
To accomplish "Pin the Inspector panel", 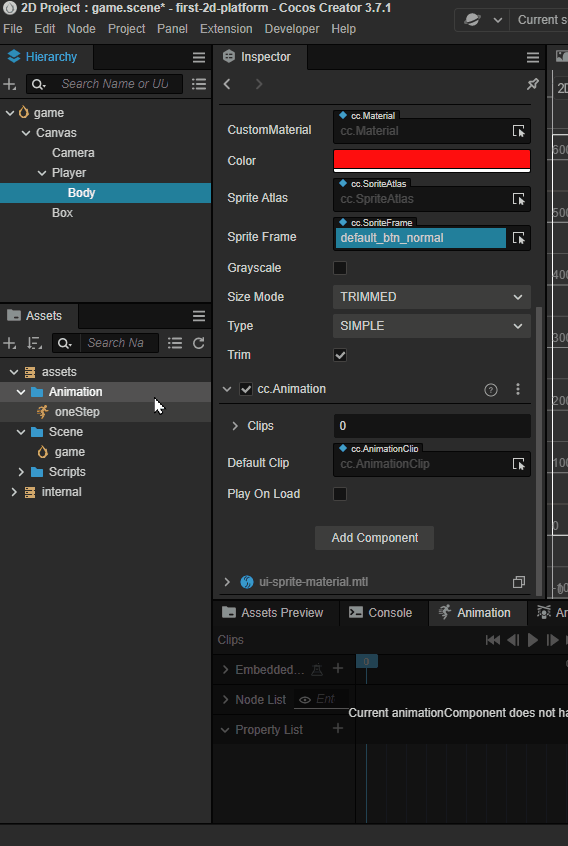I will coord(532,84).
